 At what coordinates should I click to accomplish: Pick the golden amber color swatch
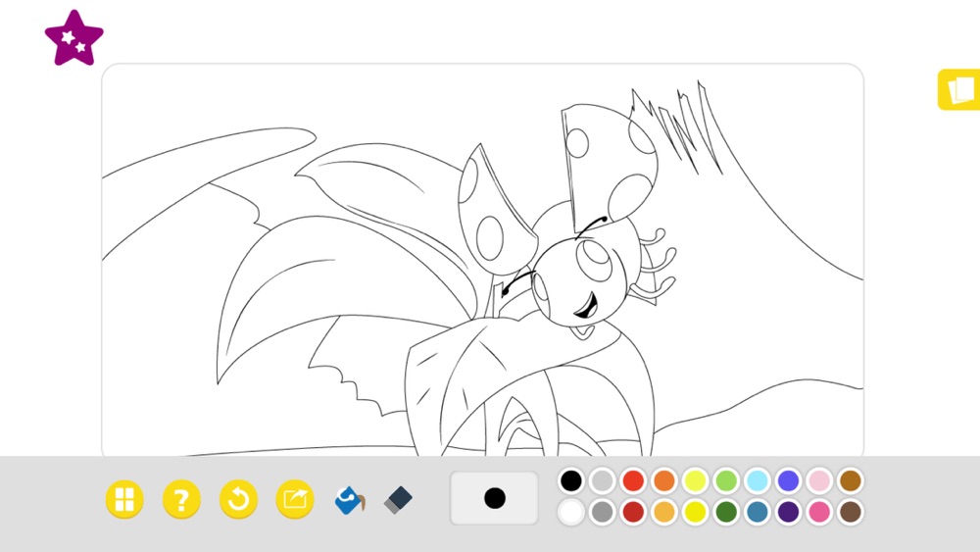tap(664, 512)
